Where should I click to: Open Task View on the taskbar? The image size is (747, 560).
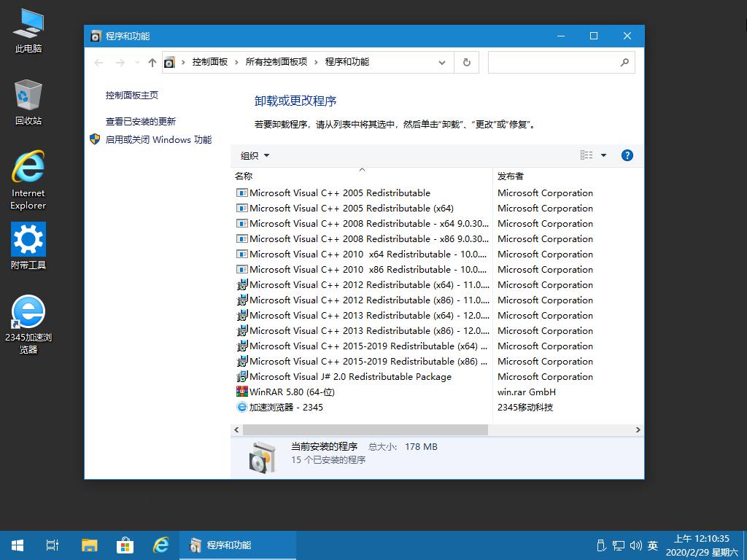[53, 545]
